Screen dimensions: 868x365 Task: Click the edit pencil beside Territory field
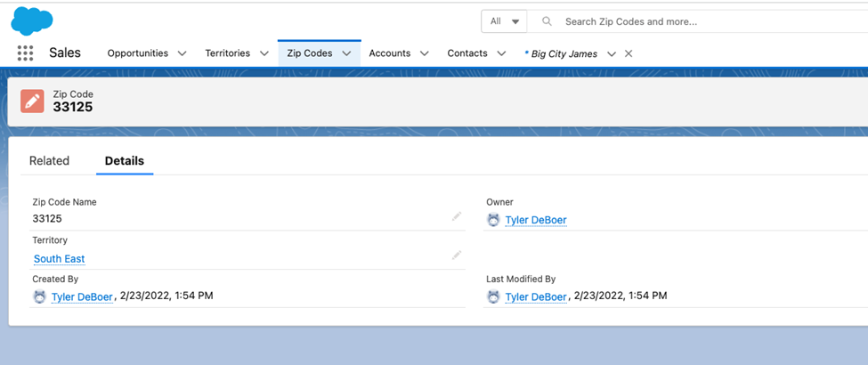(457, 255)
